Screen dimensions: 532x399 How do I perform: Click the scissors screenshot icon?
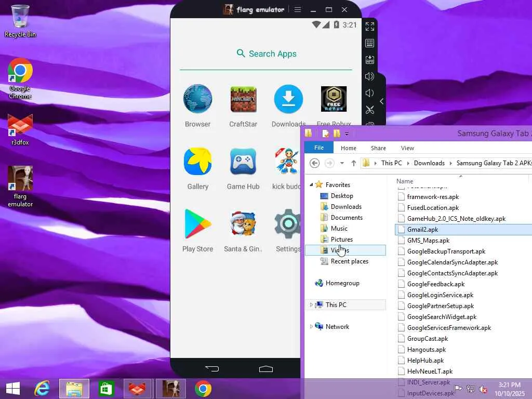[370, 110]
